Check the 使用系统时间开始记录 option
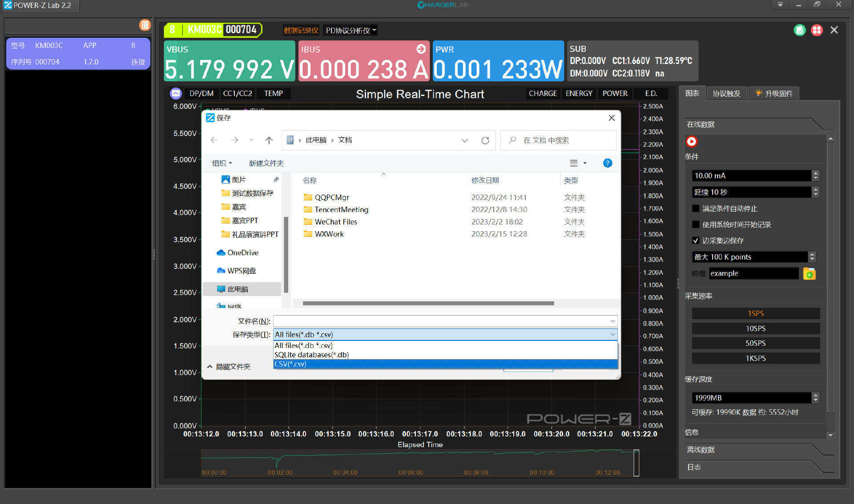The width and height of the screenshot is (854, 504). point(696,224)
